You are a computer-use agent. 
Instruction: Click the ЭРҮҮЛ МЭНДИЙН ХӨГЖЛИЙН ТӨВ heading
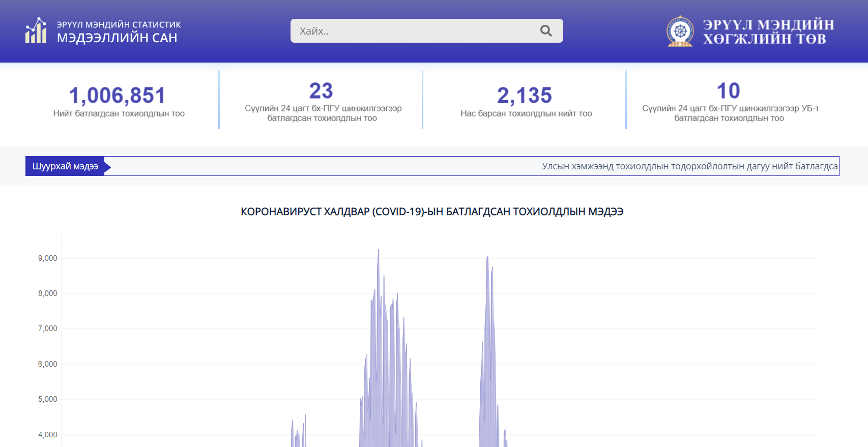tap(768, 32)
